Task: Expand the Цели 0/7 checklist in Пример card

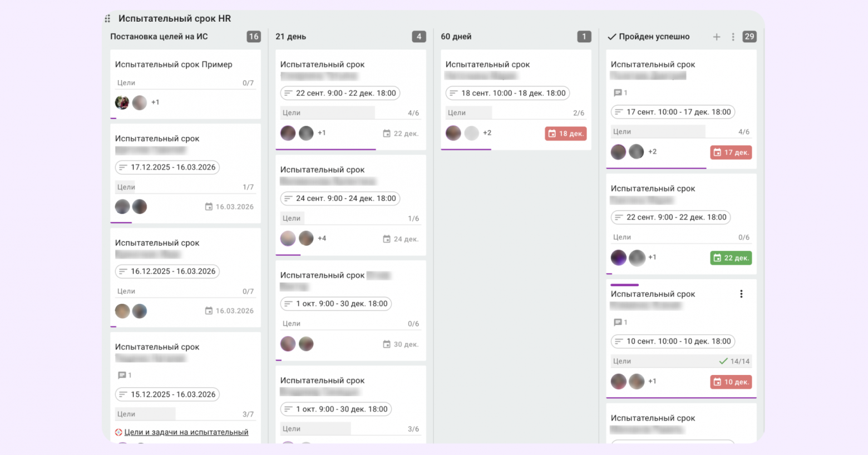Action: [x=185, y=83]
